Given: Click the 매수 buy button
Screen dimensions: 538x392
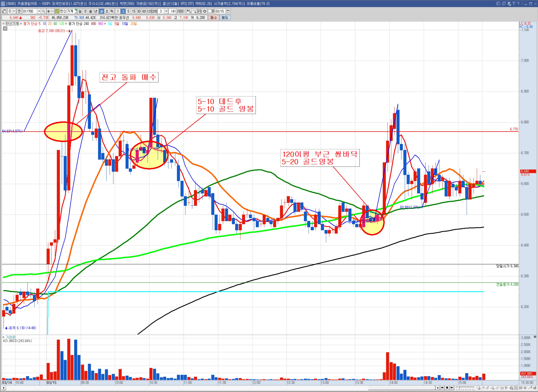Looking at the screenshot, I should coord(213,18).
